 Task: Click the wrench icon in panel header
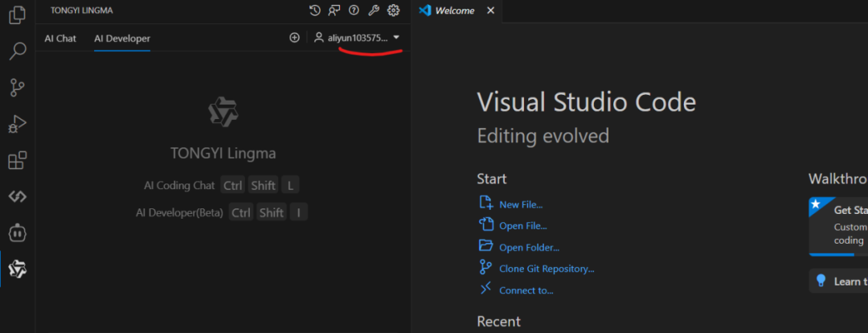(x=374, y=10)
